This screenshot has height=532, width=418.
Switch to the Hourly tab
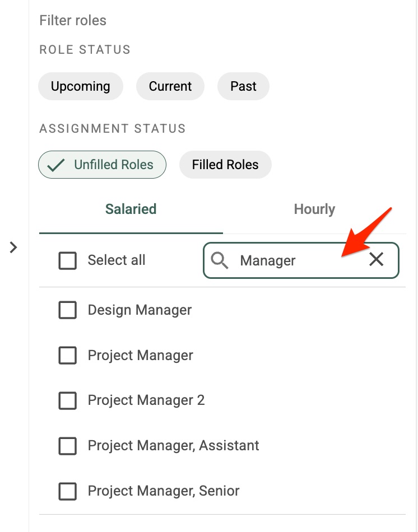(314, 209)
